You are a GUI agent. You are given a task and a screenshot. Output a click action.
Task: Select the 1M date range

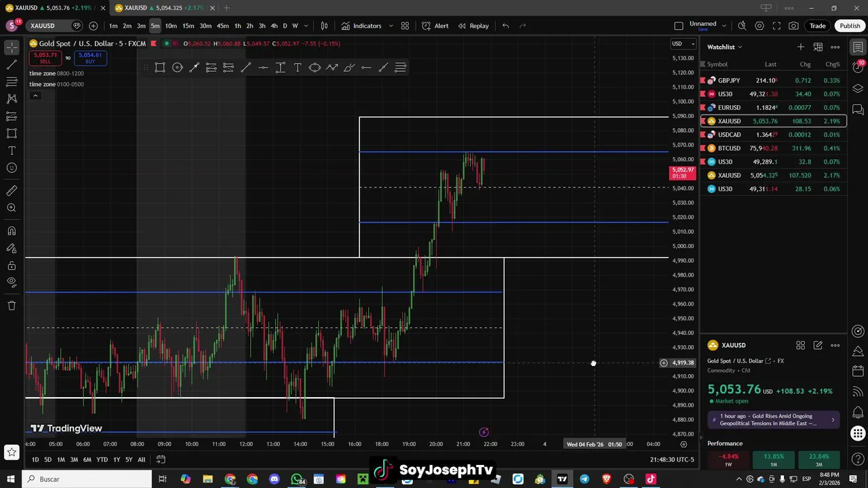point(60,460)
